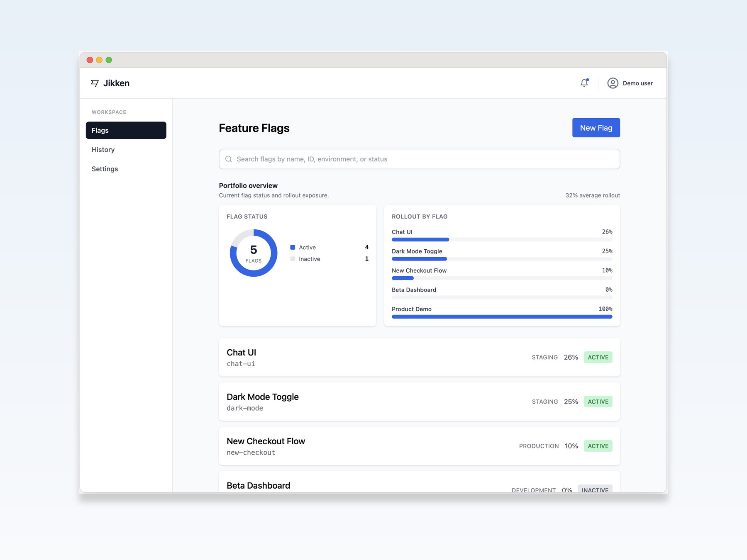This screenshot has width=747, height=560.
Task: Open the Flags sidebar item
Action: pos(126,130)
